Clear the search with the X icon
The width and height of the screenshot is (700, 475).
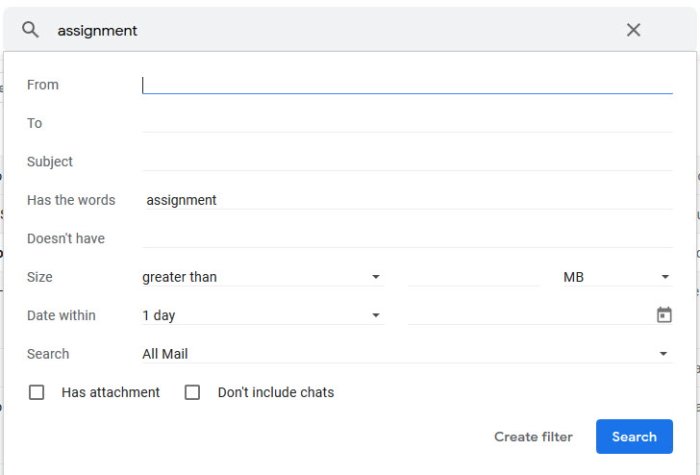(x=633, y=30)
